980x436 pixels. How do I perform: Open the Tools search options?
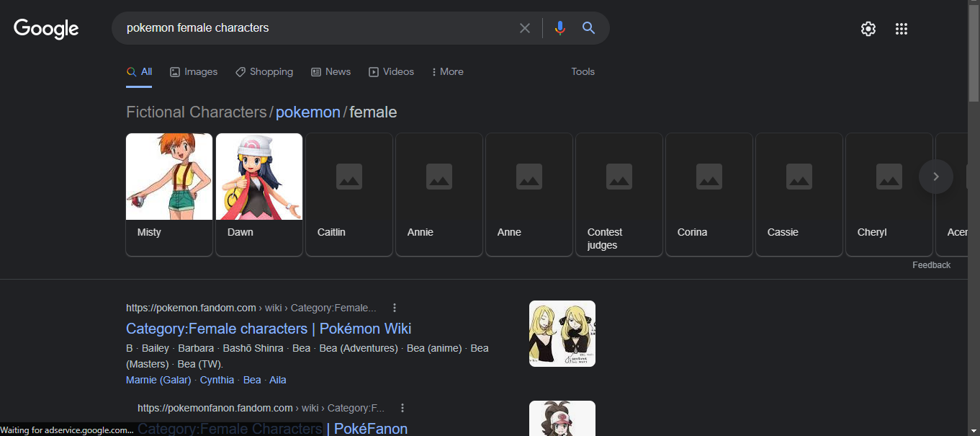point(583,71)
